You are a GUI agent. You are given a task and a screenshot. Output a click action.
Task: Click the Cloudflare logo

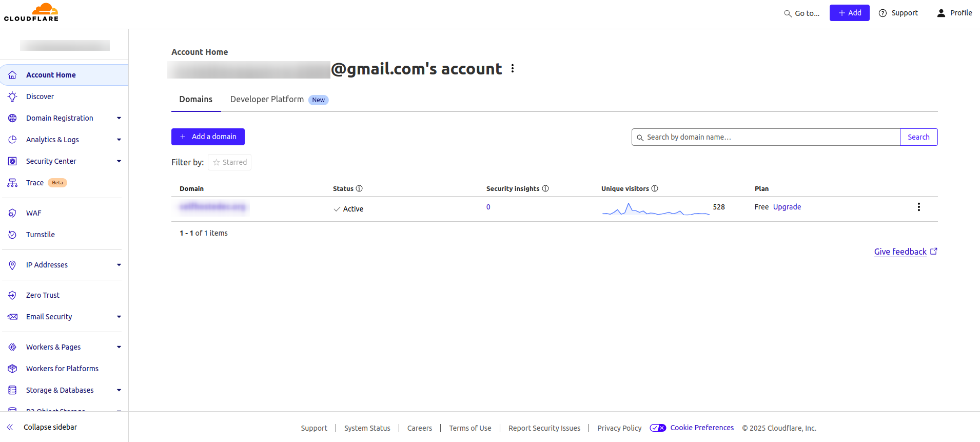tap(31, 12)
